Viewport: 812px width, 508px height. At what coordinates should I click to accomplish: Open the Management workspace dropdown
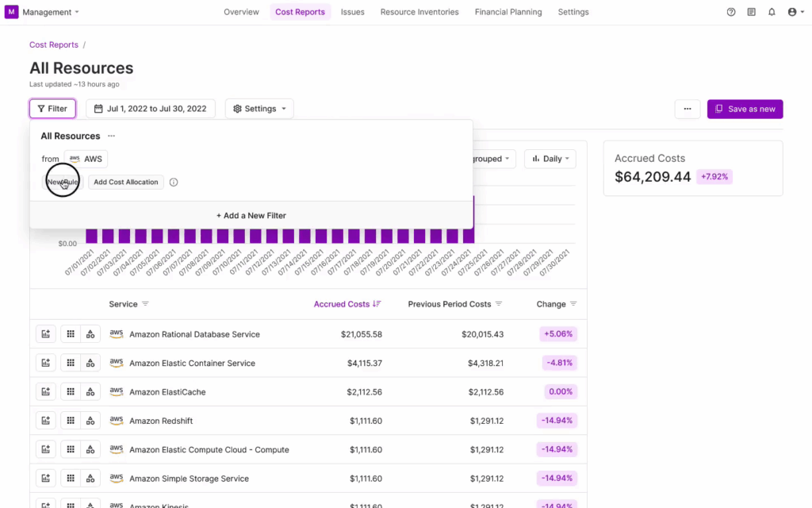coord(51,12)
